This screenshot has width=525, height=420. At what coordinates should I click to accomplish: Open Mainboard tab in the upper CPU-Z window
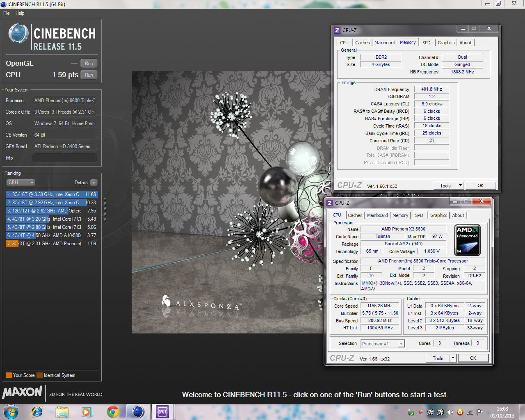point(385,43)
